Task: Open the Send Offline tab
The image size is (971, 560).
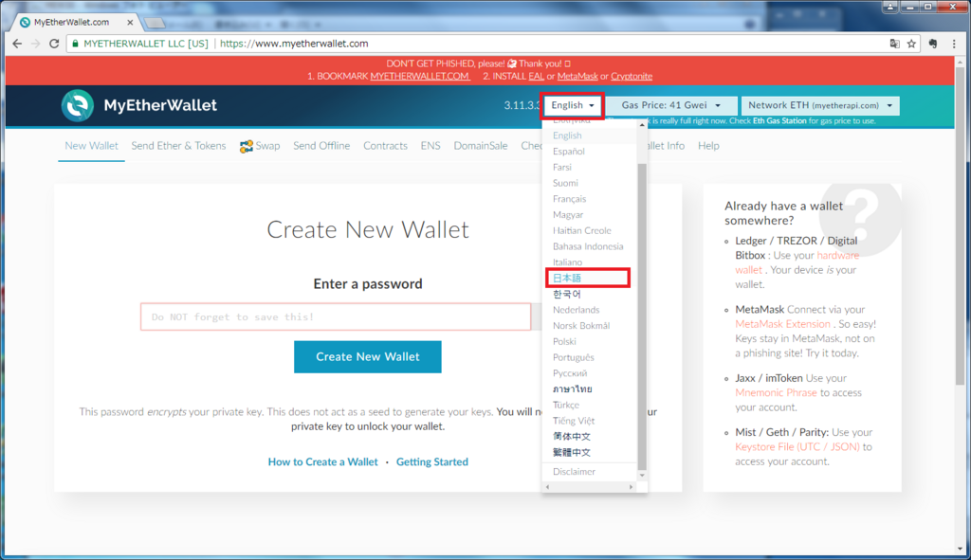Action: pyautogui.click(x=321, y=146)
